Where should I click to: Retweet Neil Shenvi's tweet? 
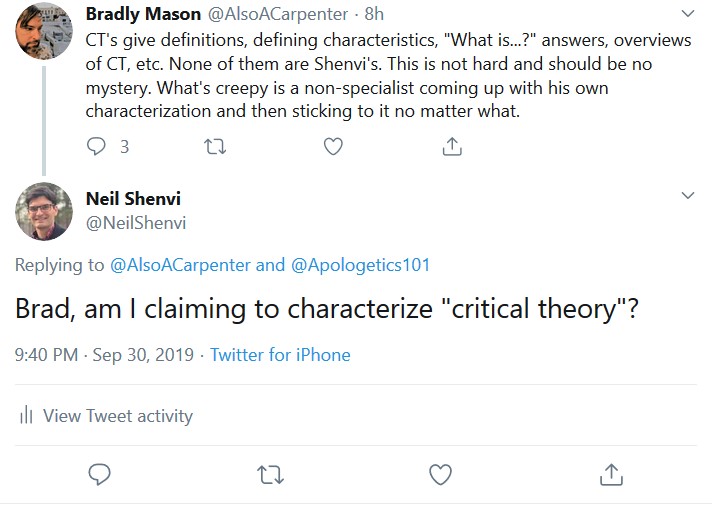[x=269, y=473]
